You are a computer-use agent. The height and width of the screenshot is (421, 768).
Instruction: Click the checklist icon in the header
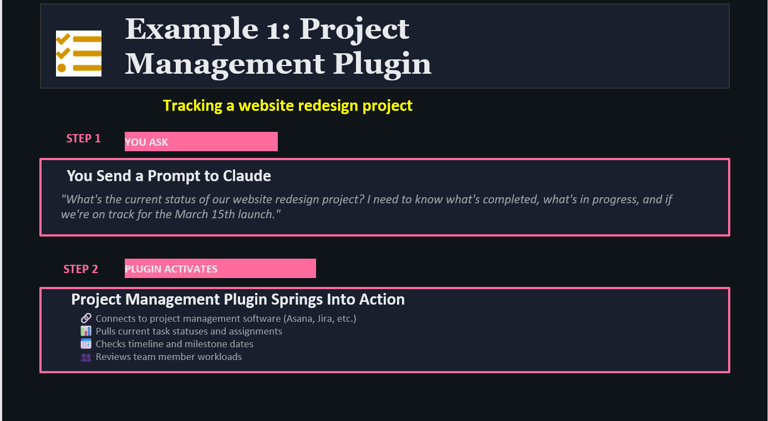78,53
